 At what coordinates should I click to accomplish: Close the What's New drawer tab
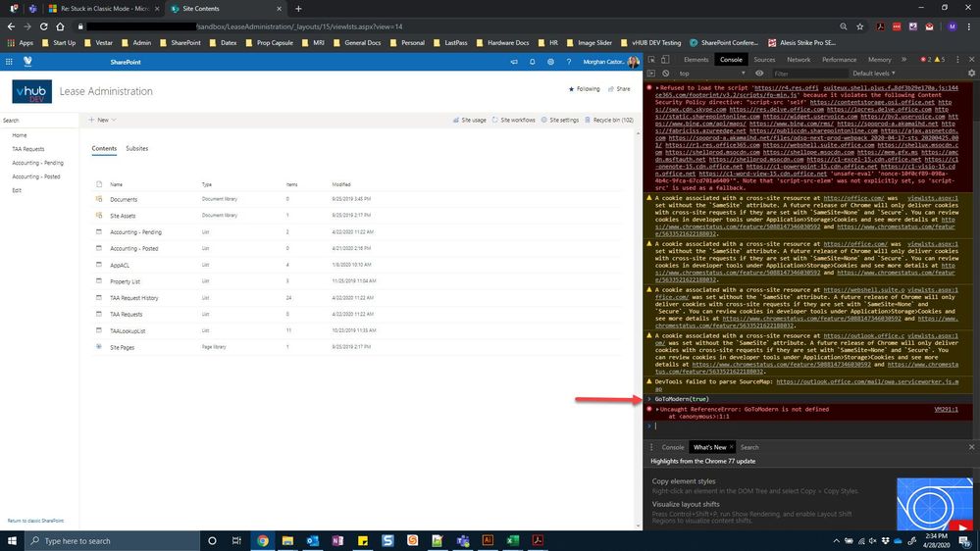(731, 447)
